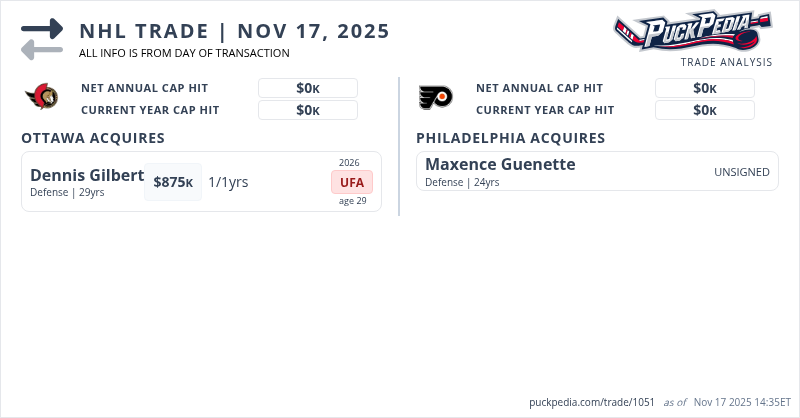Click Philadelphia current year cap hit value
Screen dimensions: 800x418
click(x=704, y=110)
